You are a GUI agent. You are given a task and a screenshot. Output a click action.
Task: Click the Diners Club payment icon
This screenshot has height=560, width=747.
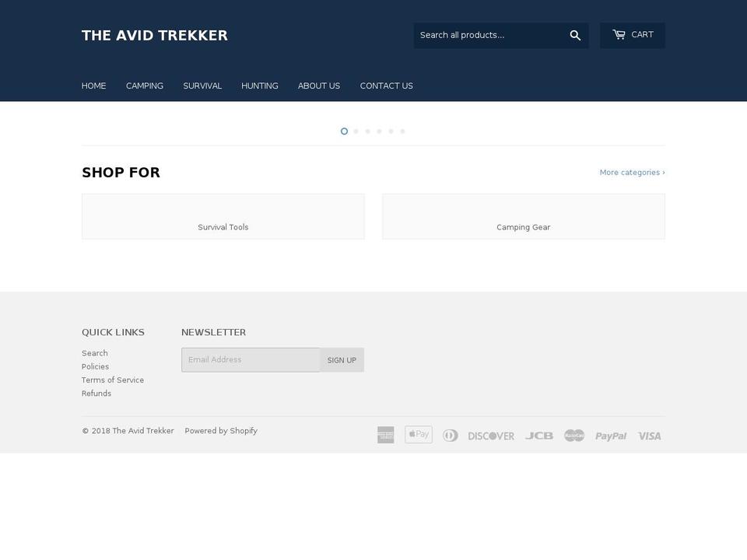(x=451, y=436)
